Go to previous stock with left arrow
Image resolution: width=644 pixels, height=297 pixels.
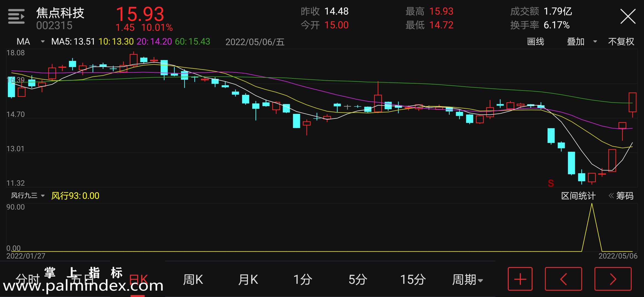click(563, 279)
